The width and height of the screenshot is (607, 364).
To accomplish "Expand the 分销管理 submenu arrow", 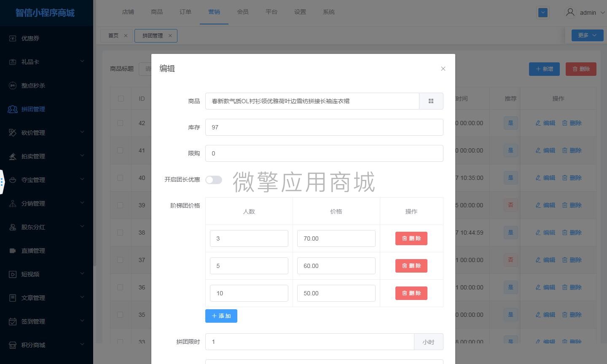I will 82,203.
